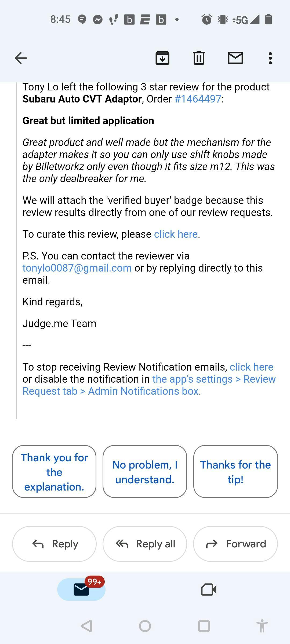The image size is (290, 644).
Task: Forward this email
Action: pyautogui.click(x=235, y=544)
